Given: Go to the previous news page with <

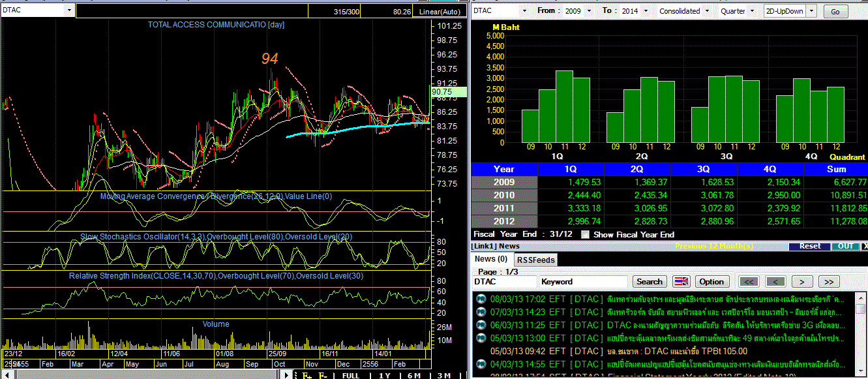Looking at the screenshot, I should (775, 282).
